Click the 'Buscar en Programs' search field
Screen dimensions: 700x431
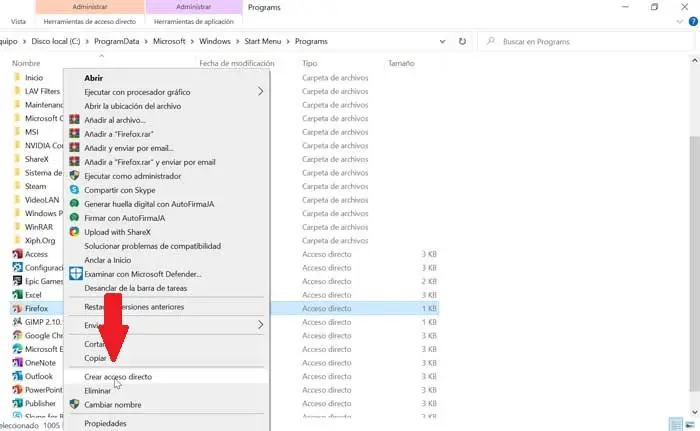tap(585, 42)
